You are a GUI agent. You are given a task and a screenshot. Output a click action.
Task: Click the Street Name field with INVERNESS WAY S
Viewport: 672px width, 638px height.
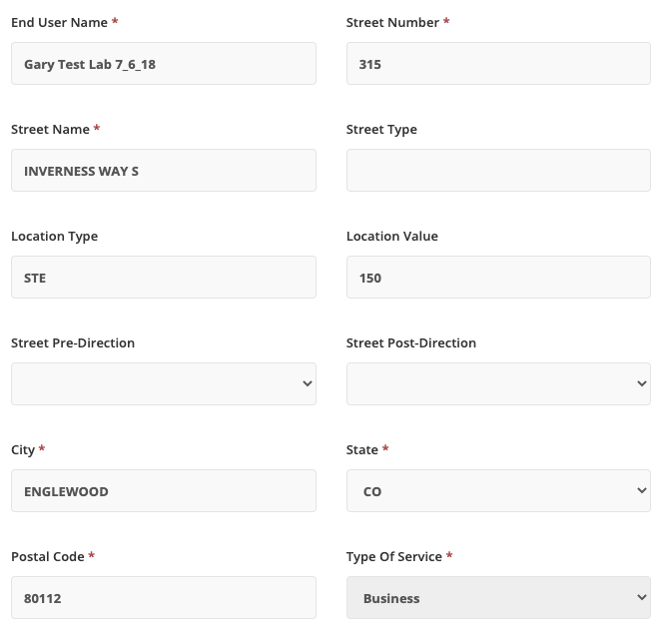(163, 171)
